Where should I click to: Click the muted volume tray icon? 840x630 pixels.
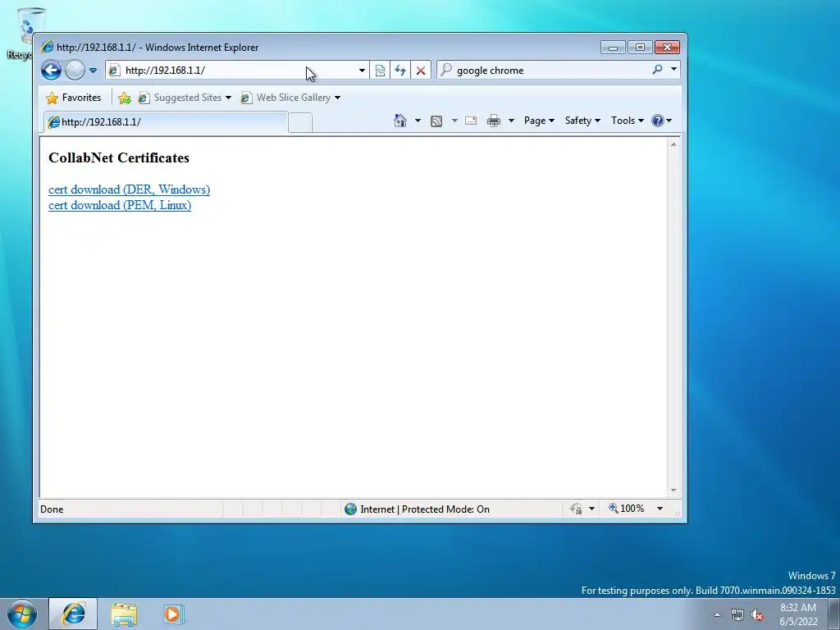click(757, 615)
